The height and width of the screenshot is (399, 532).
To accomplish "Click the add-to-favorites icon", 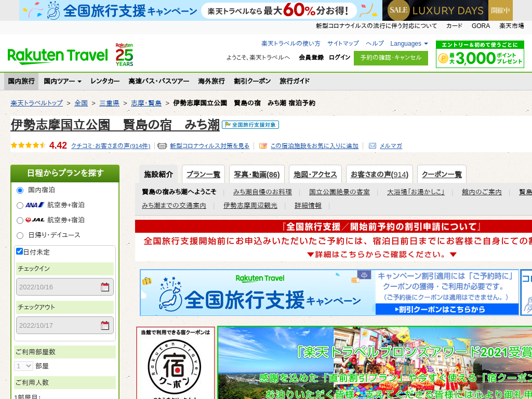I will pyautogui.click(x=263, y=146).
